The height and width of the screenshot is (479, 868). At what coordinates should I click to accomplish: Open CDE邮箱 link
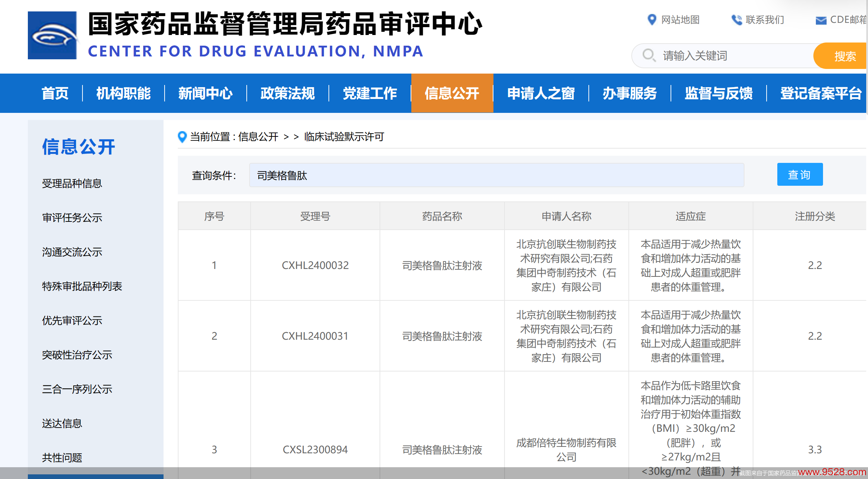click(x=848, y=20)
